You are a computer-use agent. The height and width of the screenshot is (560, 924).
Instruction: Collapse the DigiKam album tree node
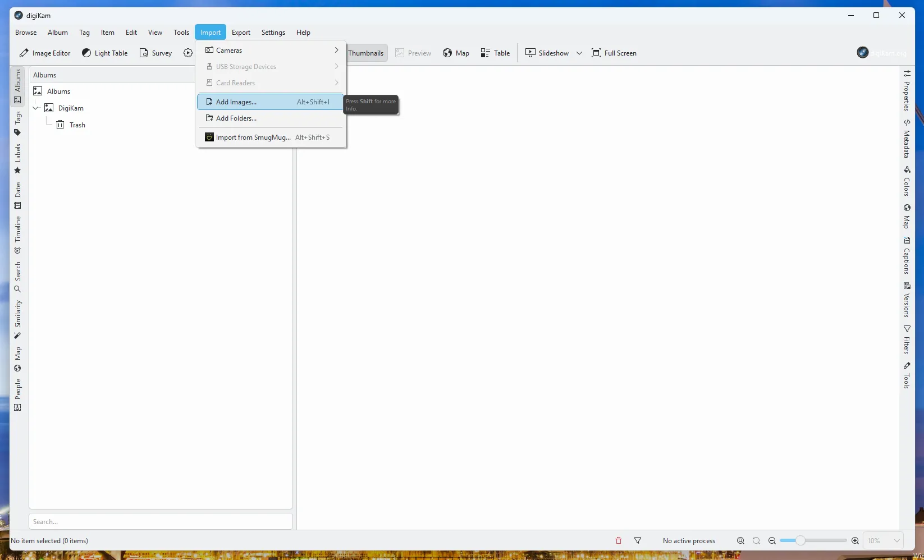point(36,108)
